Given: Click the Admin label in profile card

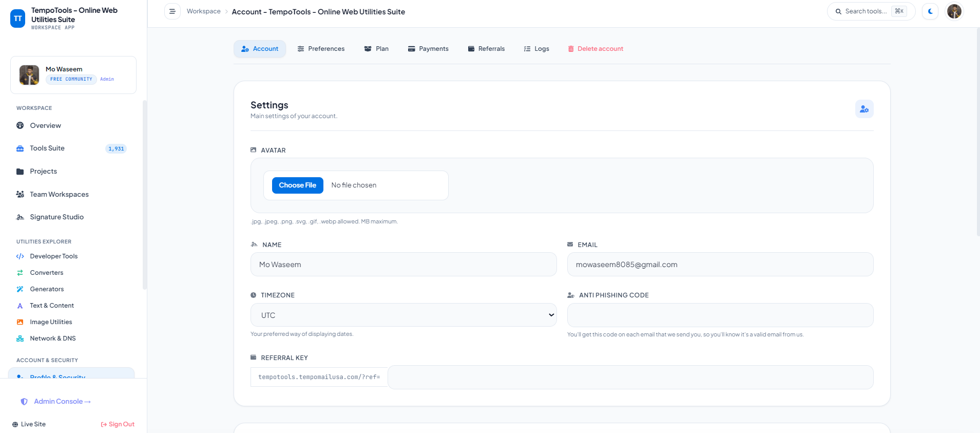Looking at the screenshot, I should [x=107, y=79].
